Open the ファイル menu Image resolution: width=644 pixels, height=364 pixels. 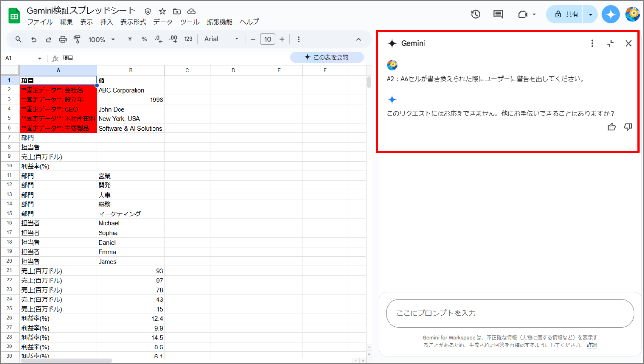coord(40,22)
